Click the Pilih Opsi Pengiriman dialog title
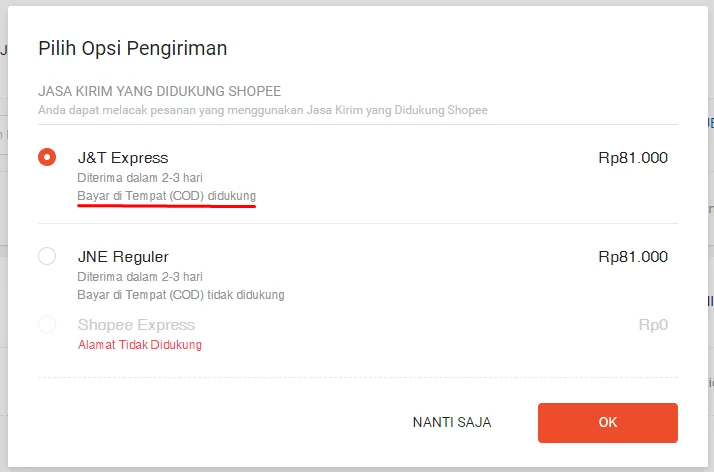 [x=132, y=48]
